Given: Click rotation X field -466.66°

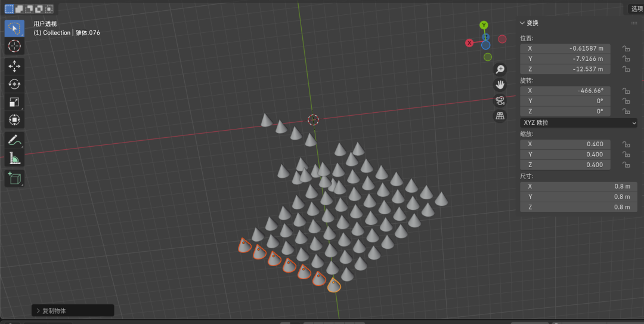Looking at the screenshot, I should tap(565, 91).
